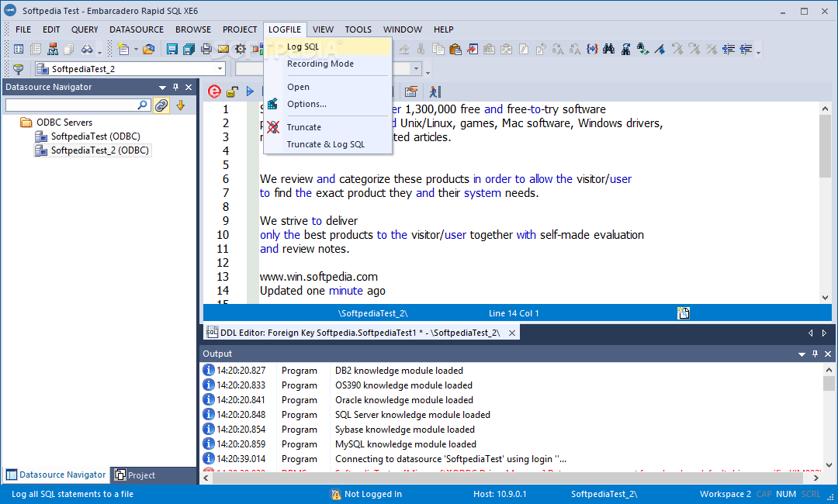Click the padlock icon in editor toolbar
Viewport: 838px width, 504px height.
tap(232, 91)
